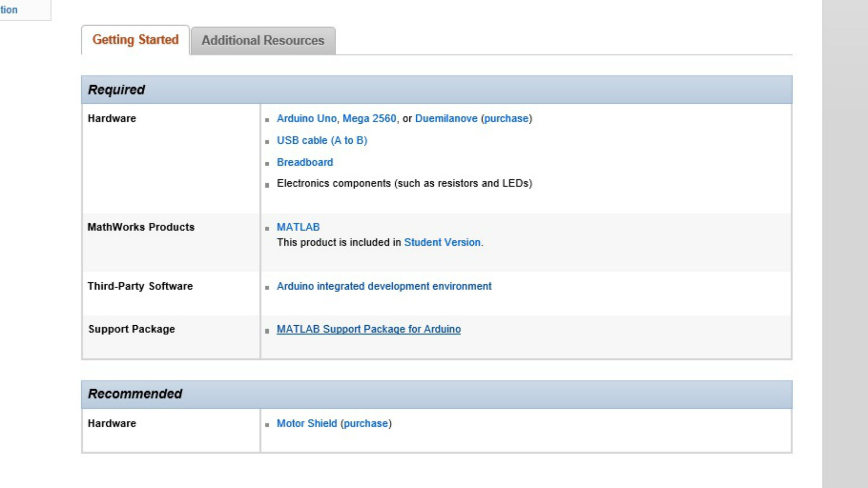This screenshot has width=868, height=488.
Task: Open USB cable (A to B) link
Action: click(x=322, y=140)
